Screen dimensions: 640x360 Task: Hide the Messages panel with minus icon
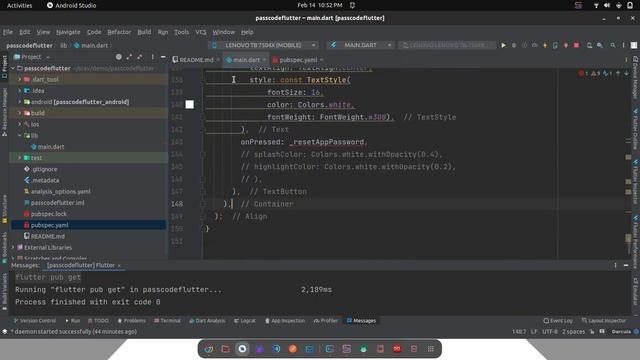(626, 265)
